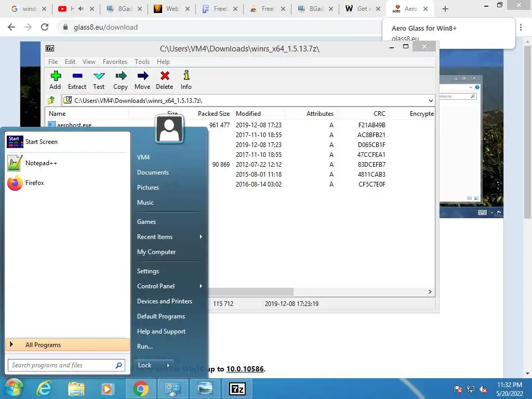Open Help and Support
532x399 pixels.
tap(161, 331)
